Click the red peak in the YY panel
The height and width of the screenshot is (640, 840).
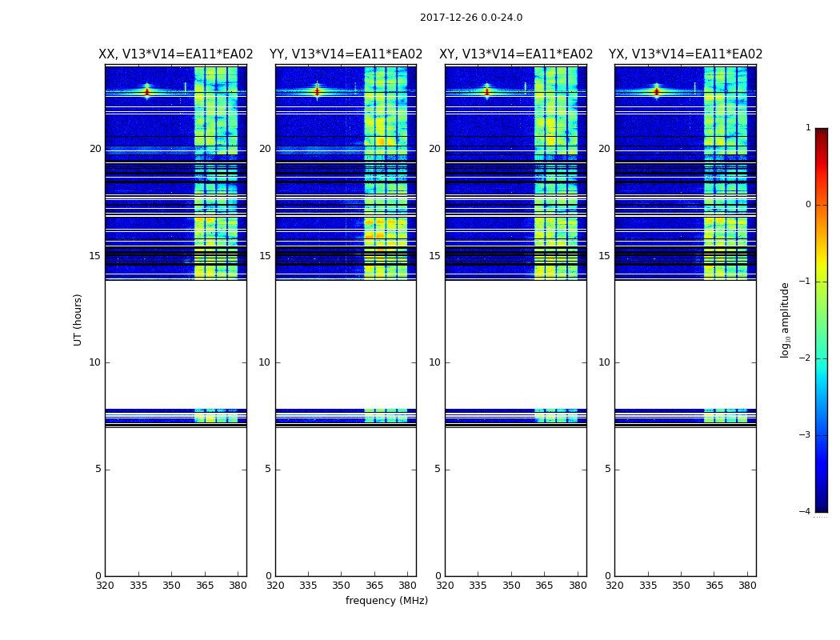(317, 91)
